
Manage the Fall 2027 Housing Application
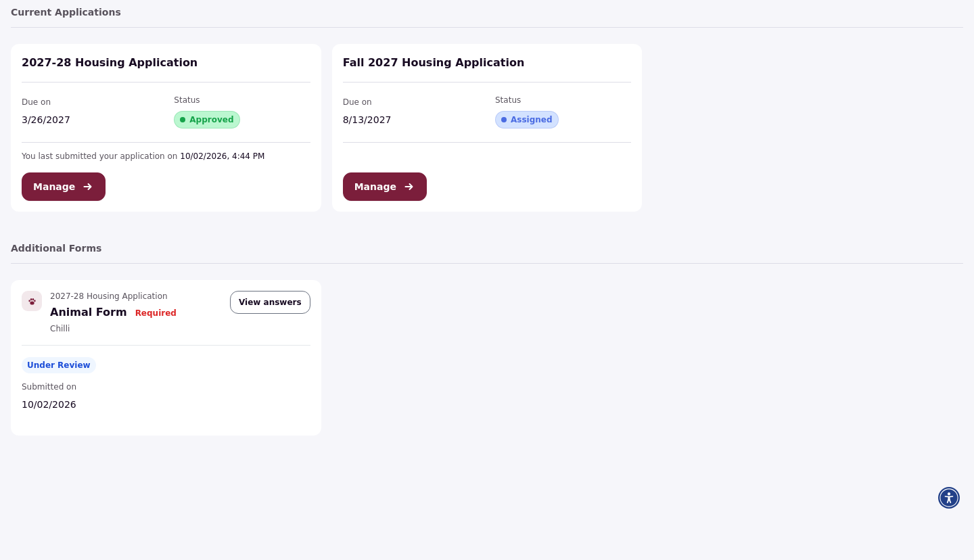pos(385,187)
